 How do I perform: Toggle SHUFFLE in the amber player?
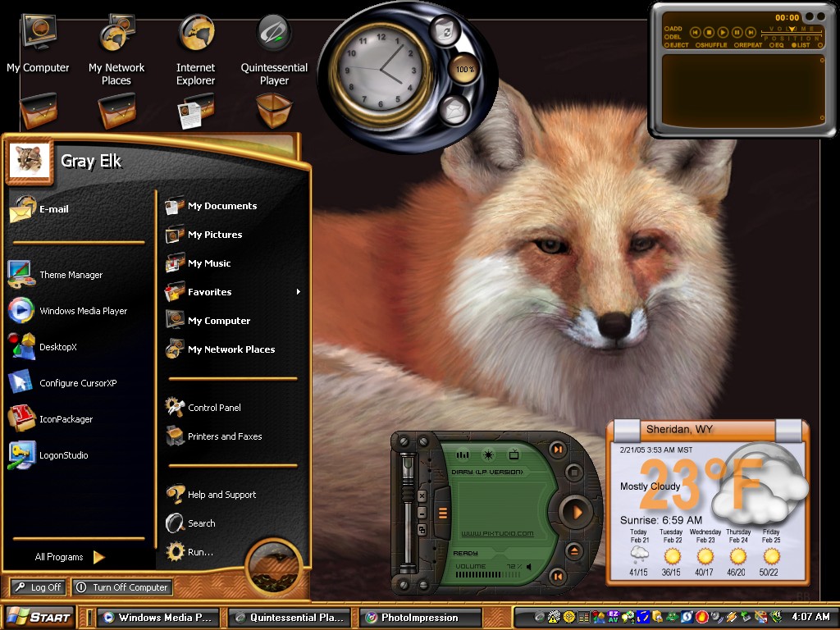pyautogui.click(x=711, y=46)
